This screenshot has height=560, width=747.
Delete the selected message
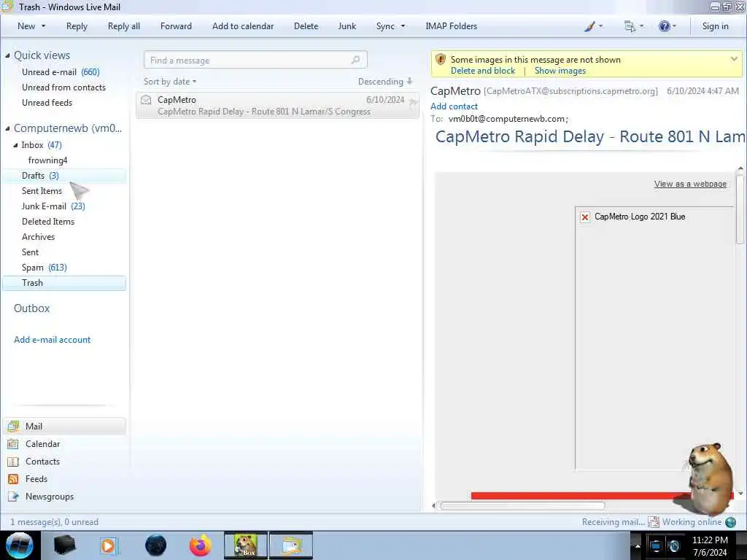(x=306, y=26)
